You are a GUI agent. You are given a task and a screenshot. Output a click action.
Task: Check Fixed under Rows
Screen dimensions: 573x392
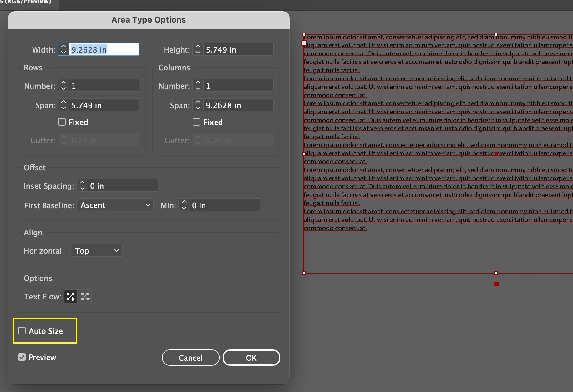pos(62,122)
